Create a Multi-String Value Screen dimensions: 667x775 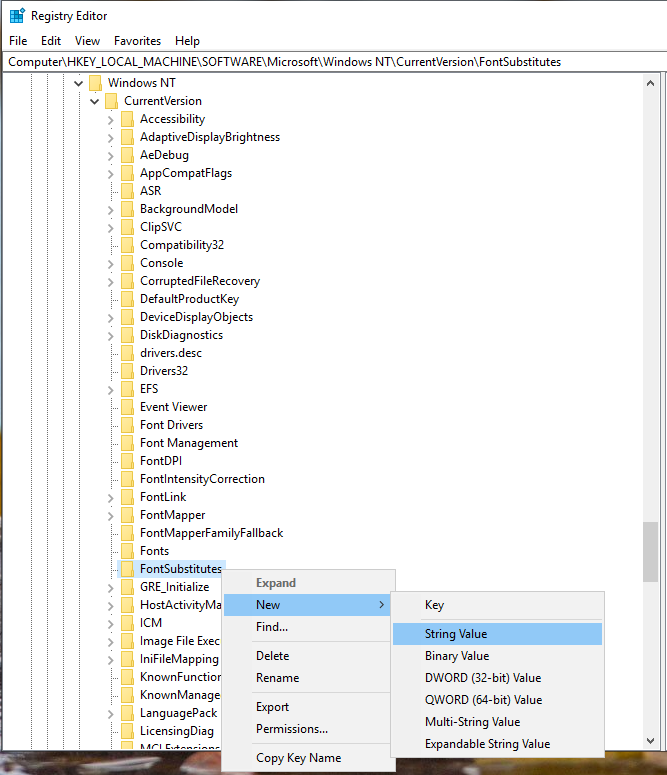tap(497, 722)
